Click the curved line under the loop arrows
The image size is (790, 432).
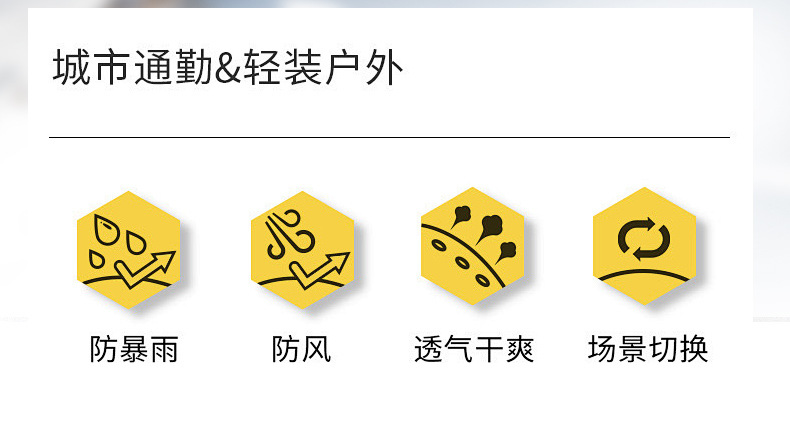pyautogui.click(x=644, y=275)
